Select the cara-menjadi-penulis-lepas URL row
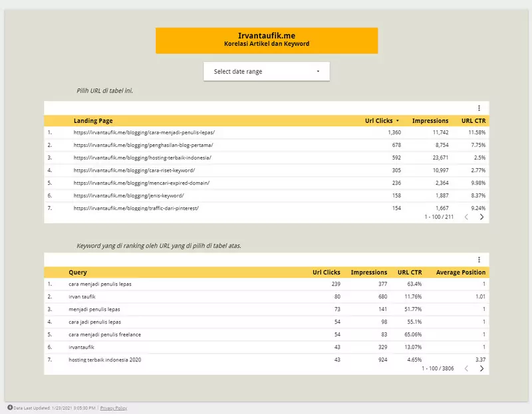 [x=267, y=133]
